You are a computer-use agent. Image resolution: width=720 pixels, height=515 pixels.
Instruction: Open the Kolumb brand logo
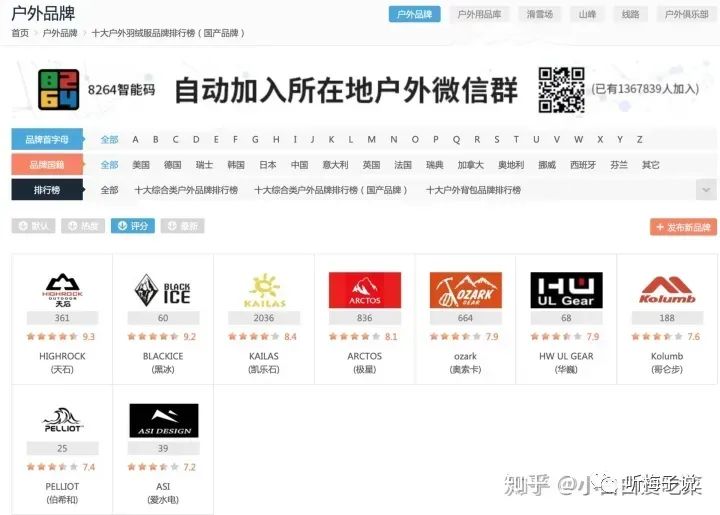(x=667, y=290)
